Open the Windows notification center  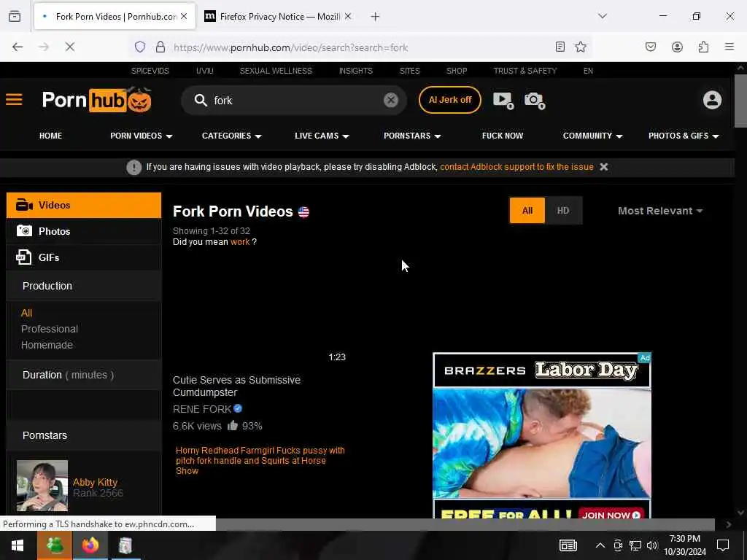(x=723, y=545)
